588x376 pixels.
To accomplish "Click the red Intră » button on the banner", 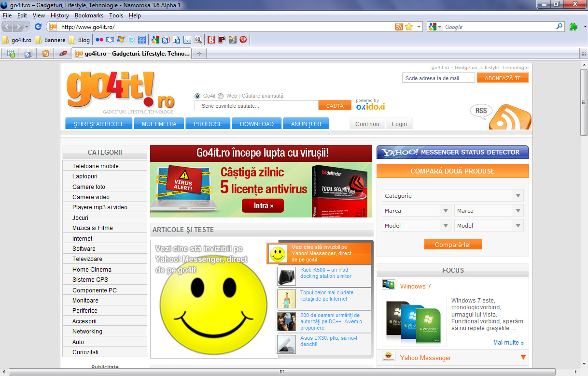I will 263,206.
